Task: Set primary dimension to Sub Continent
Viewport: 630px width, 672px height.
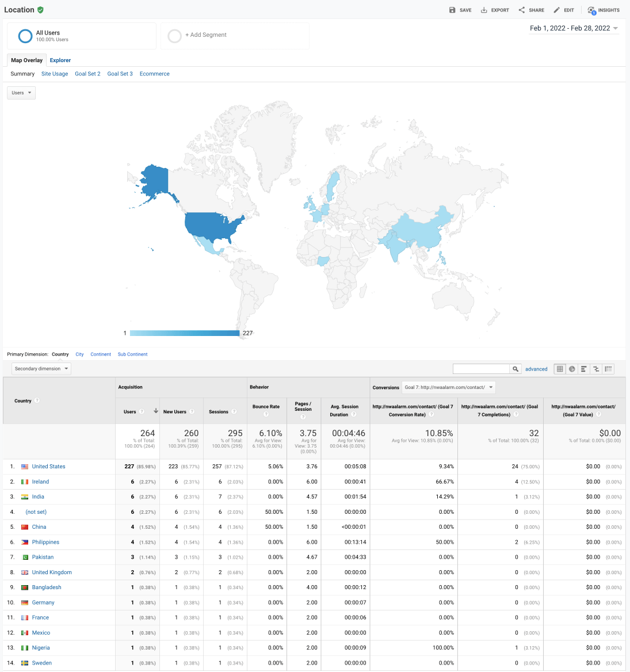Action: coord(132,354)
